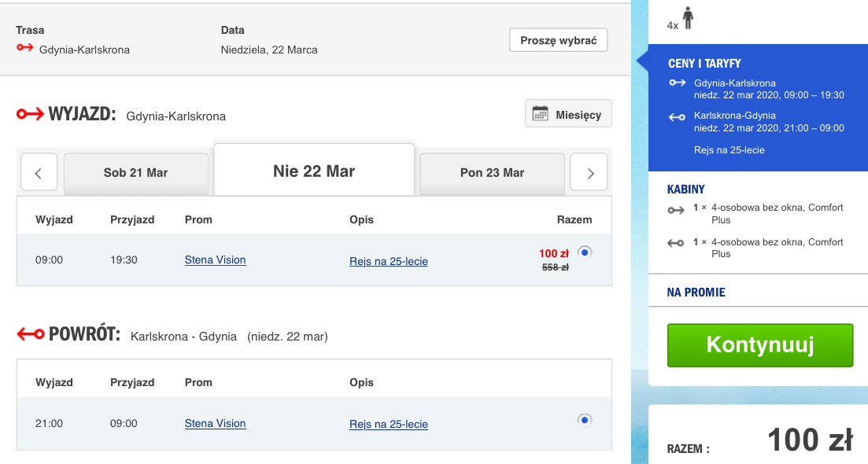Select the radio for the 21:00 return sailing
868x464 pixels.
tap(583, 419)
